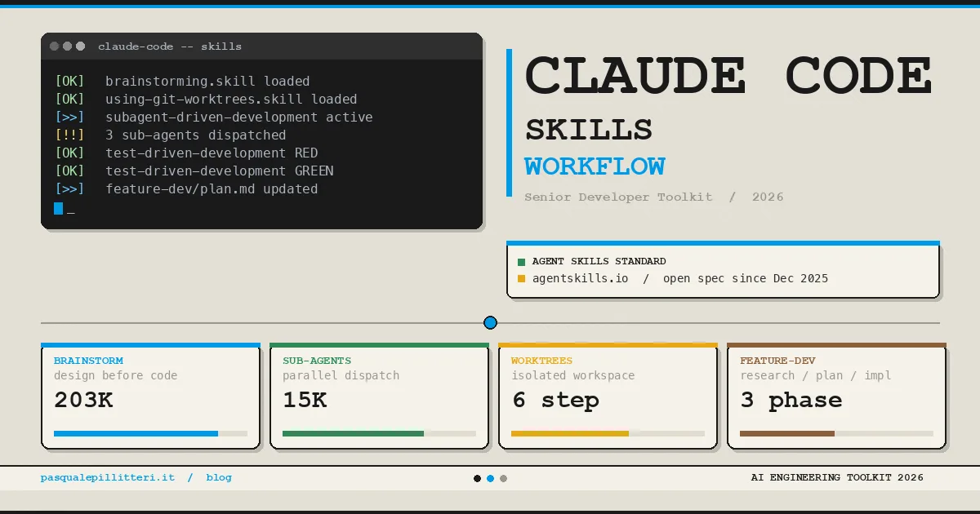Click the blue timeline marker dot
Viewport: 980px width, 514px height.
490,323
